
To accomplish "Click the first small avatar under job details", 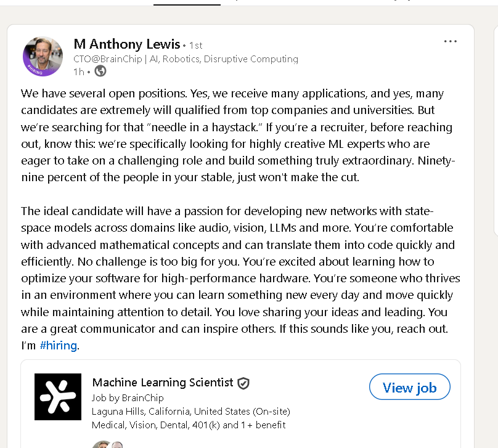I will point(102,444).
